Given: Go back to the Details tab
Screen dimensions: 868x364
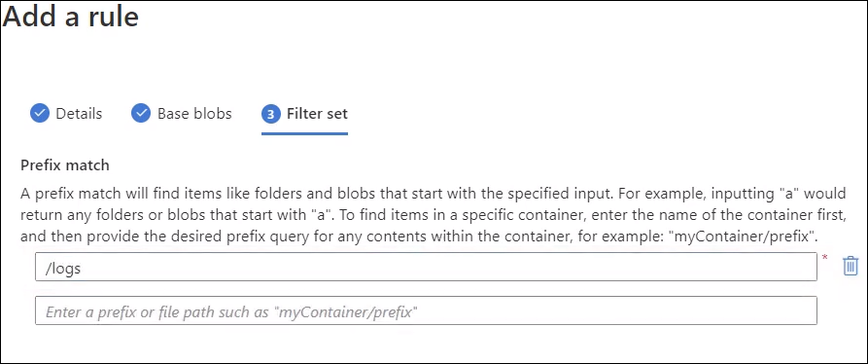Looking at the screenshot, I should pos(79,114).
